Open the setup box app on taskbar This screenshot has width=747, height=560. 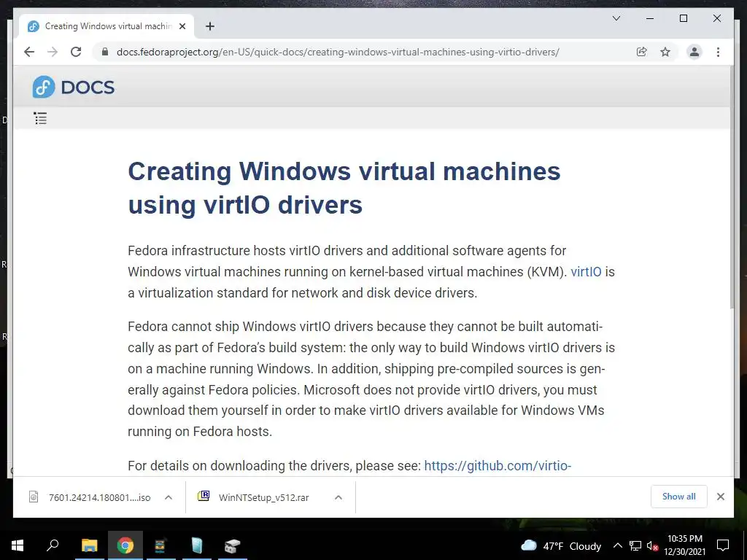(232, 545)
